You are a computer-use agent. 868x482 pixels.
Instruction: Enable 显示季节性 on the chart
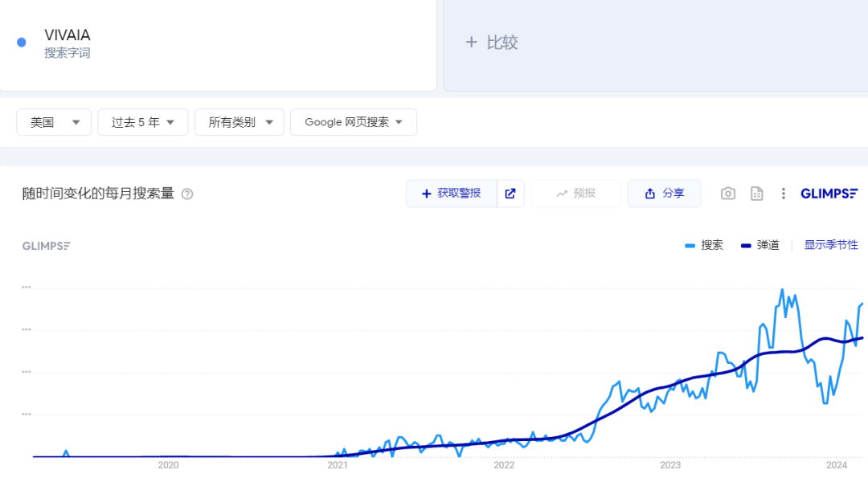pos(831,245)
